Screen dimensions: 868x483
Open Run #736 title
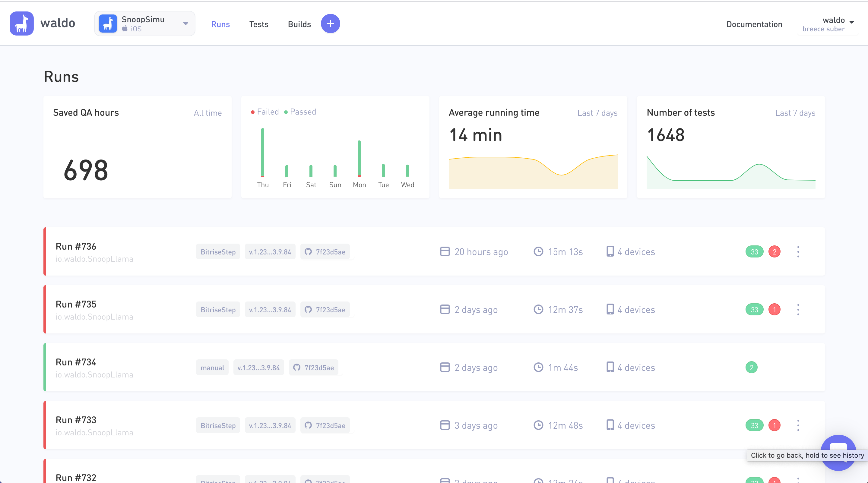[x=76, y=246]
